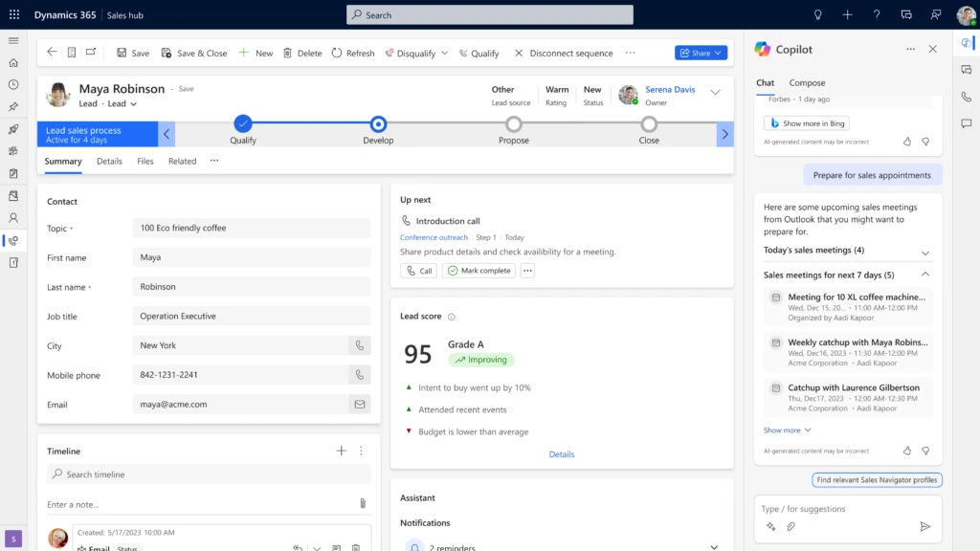Image resolution: width=980 pixels, height=551 pixels.
Task: Thumbs down the Bing Copilot answer
Action: 924,141
